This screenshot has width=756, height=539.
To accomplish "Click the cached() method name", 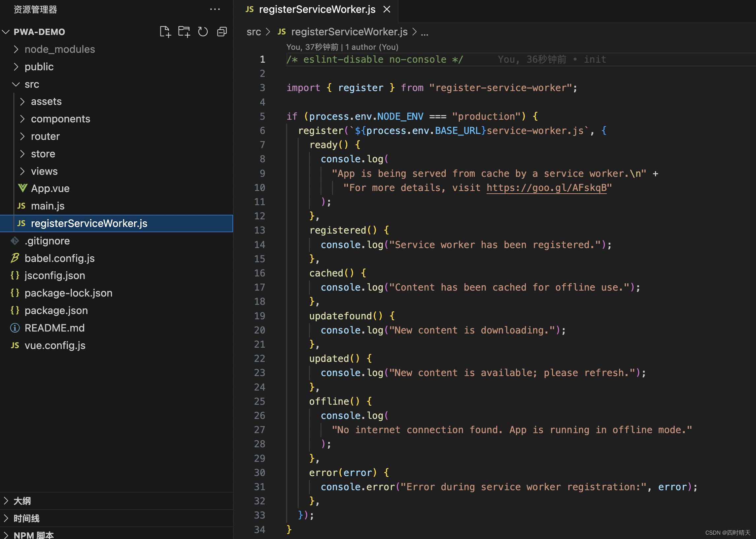I will tap(326, 273).
